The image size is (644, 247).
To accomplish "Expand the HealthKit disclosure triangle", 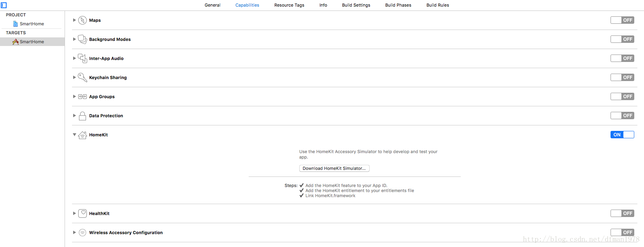I will (x=74, y=213).
